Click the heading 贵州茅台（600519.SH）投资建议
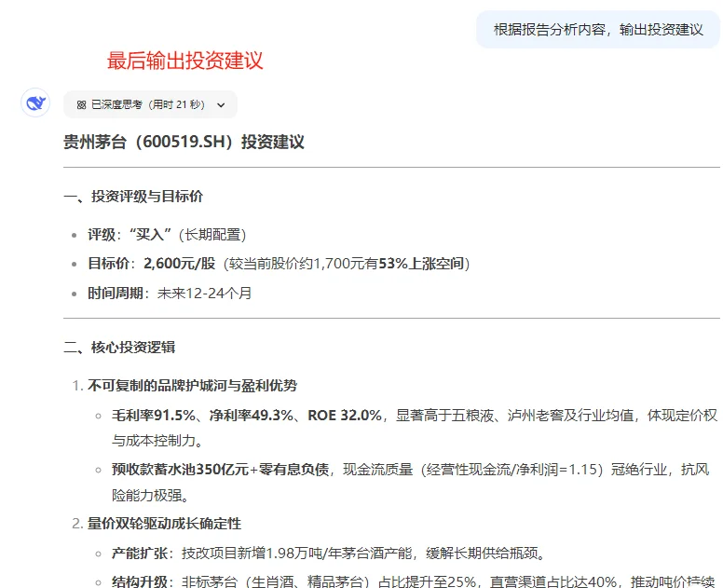The image size is (723, 588). (184, 142)
